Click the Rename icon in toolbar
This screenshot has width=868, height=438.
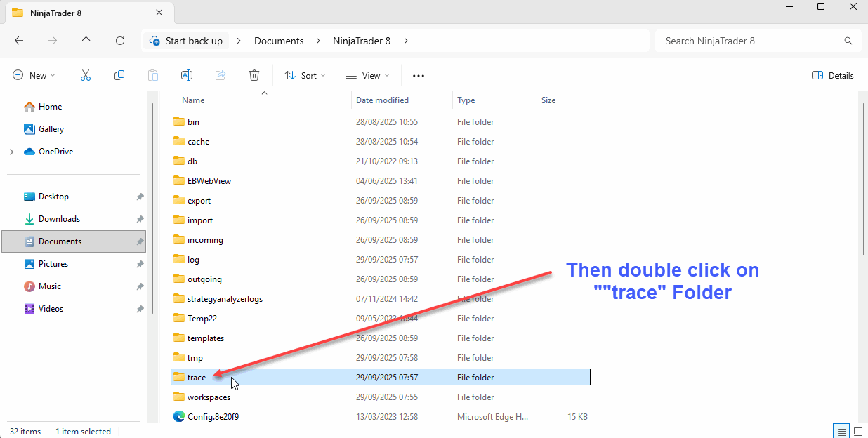point(187,75)
